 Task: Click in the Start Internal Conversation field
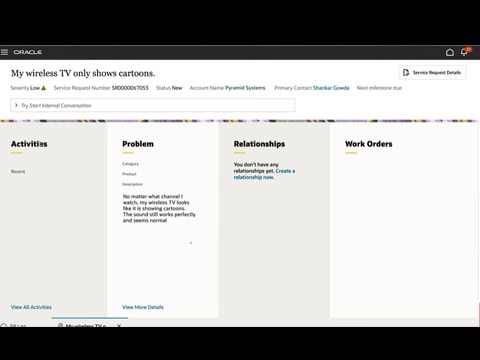[153, 105]
